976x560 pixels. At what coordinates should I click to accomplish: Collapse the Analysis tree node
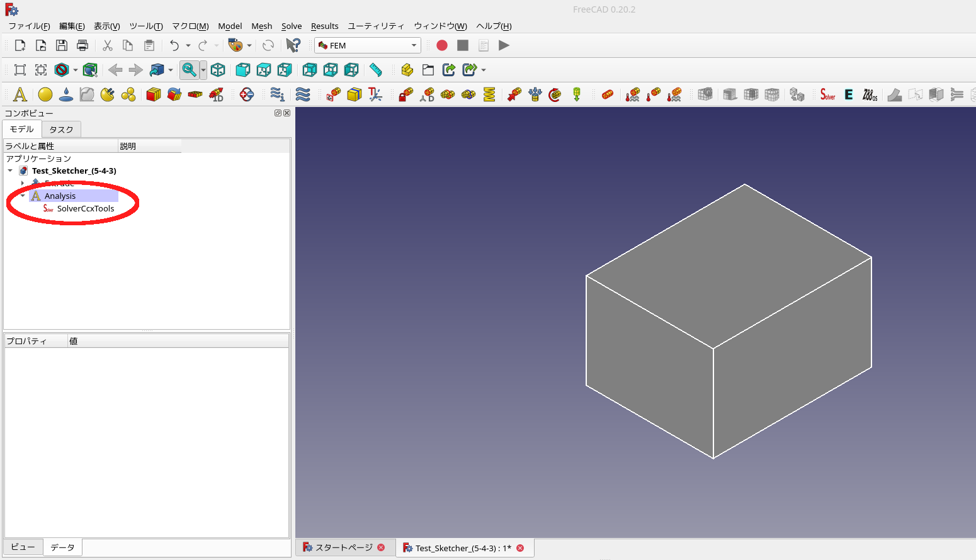23,196
